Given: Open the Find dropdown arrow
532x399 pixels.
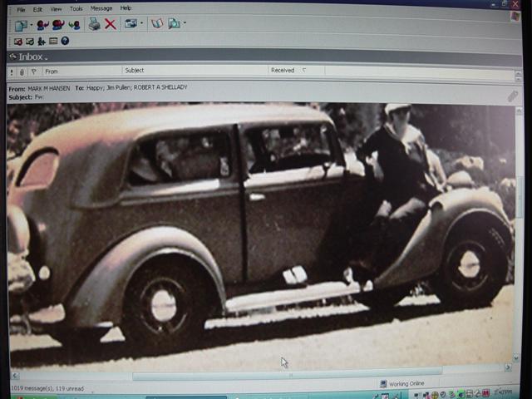Looking at the screenshot, I should 184,24.
